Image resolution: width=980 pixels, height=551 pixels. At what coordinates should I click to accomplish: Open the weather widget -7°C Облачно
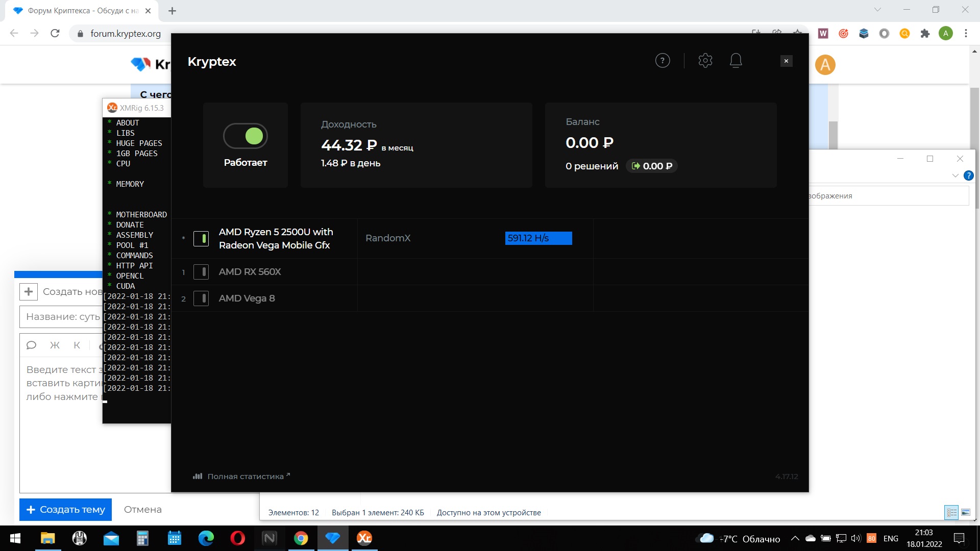(739, 539)
